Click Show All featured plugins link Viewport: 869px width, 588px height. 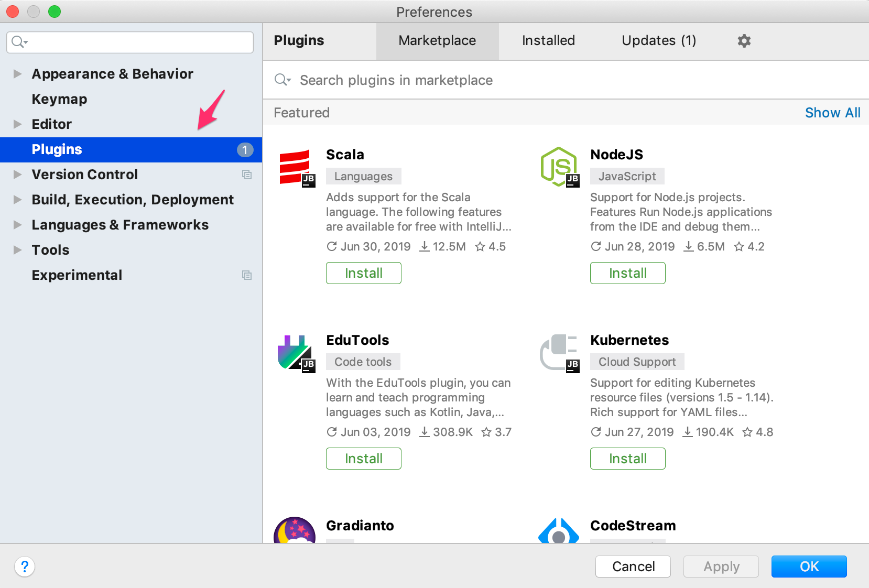pyautogui.click(x=832, y=113)
